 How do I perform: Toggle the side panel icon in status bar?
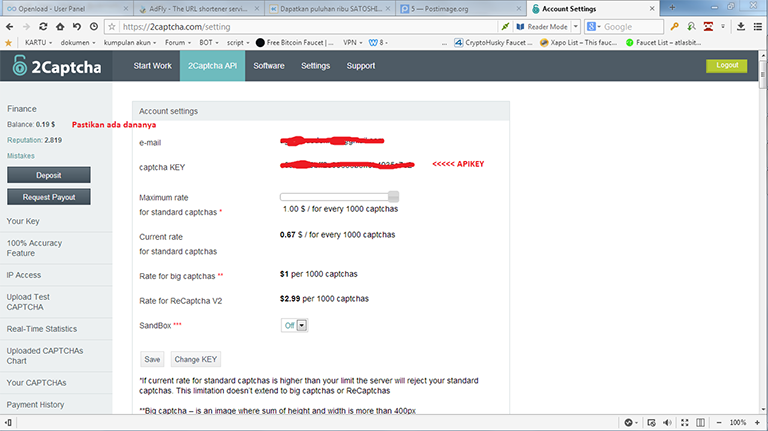tap(8, 422)
